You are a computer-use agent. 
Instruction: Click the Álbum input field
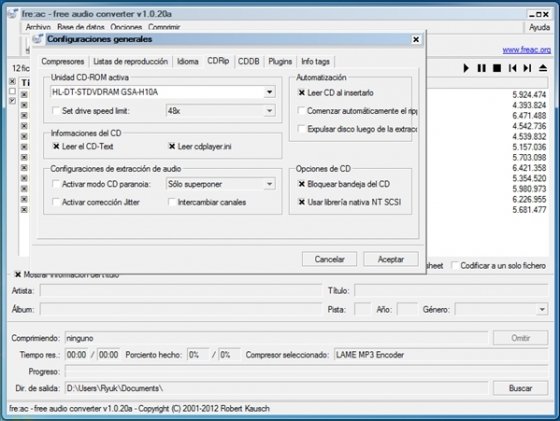pyautogui.click(x=181, y=309)
